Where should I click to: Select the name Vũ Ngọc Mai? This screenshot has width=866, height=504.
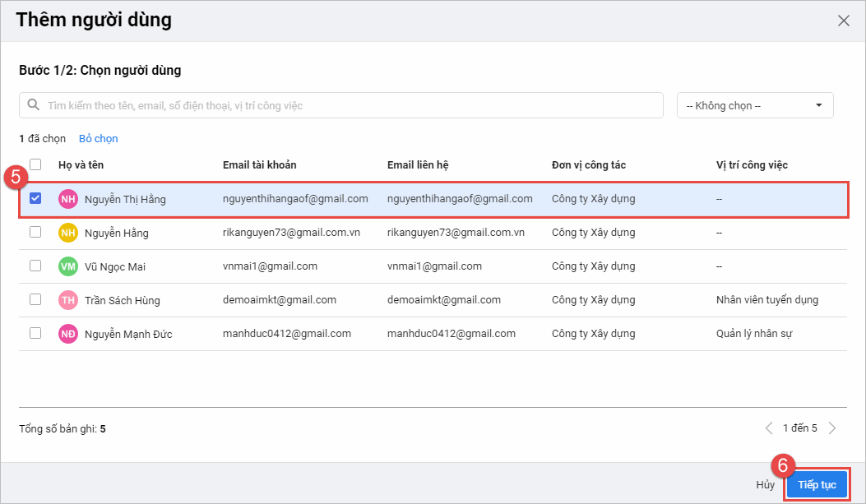click(x=115, y=266)
